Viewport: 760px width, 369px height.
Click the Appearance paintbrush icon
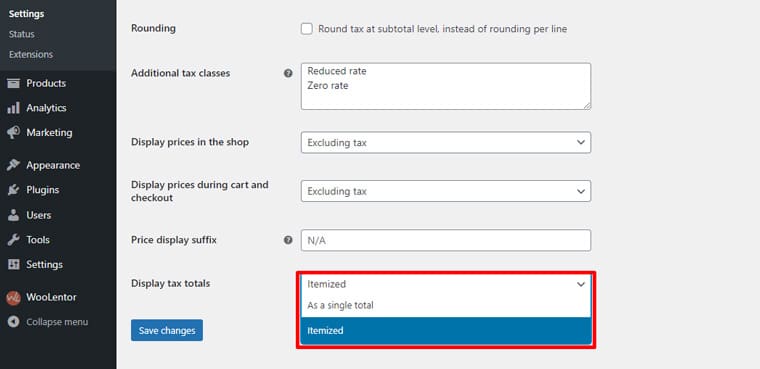pyautogui.click(x=14, y=165)
